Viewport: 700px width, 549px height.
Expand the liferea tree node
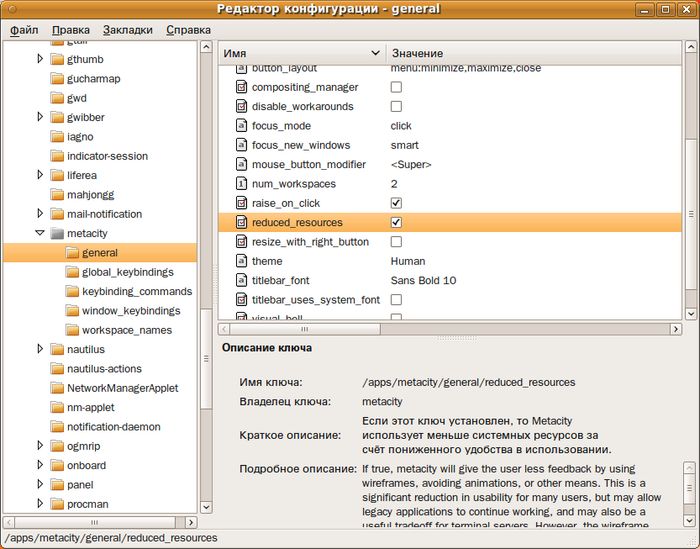(x=40, y=175)
